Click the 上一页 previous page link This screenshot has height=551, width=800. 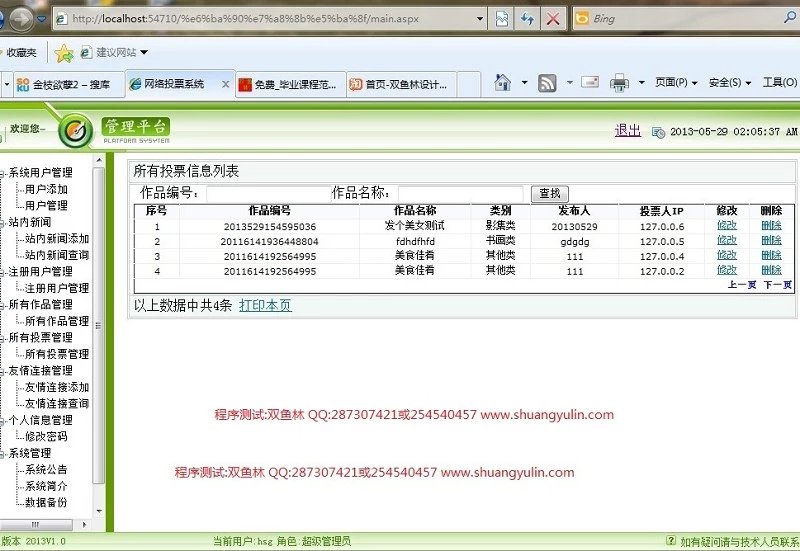tap(741, 285)
